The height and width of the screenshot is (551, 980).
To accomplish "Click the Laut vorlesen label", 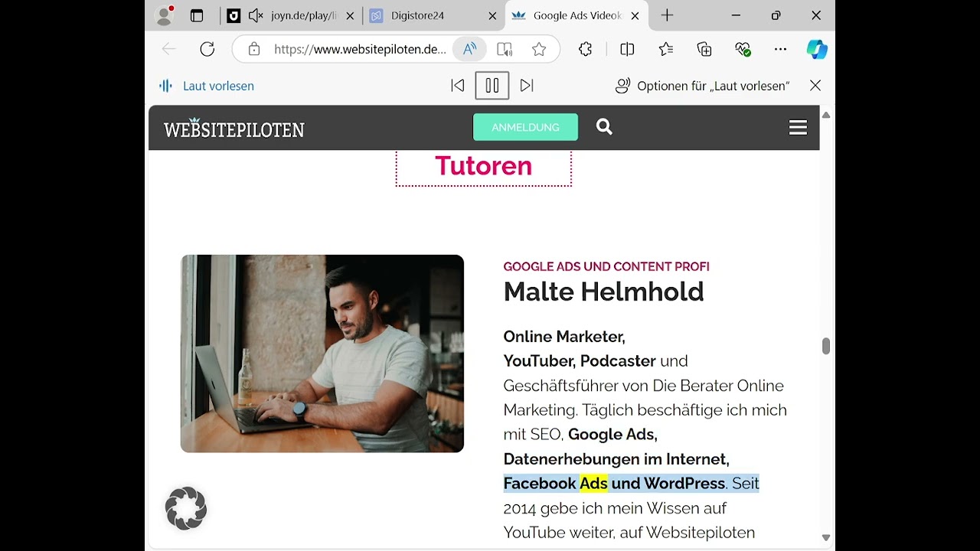I will 218,86.
